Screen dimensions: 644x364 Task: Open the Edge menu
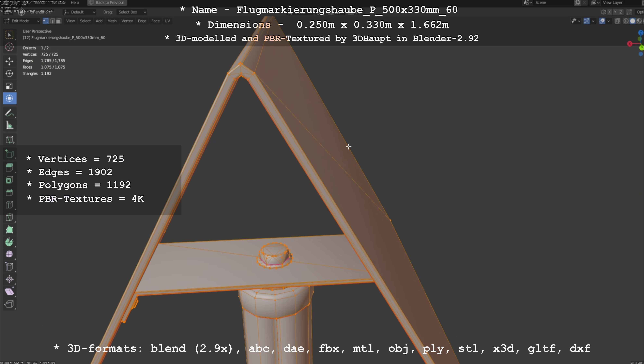pos(142,21)
